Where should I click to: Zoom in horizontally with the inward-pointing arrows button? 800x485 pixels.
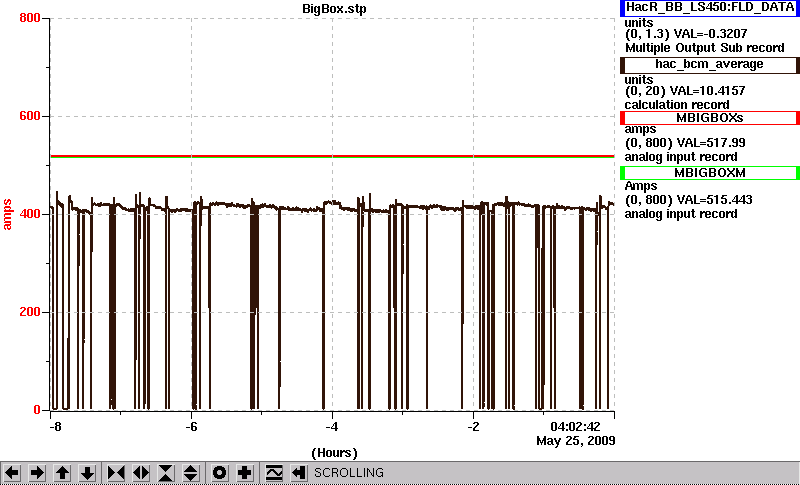[x=116, y=473]
